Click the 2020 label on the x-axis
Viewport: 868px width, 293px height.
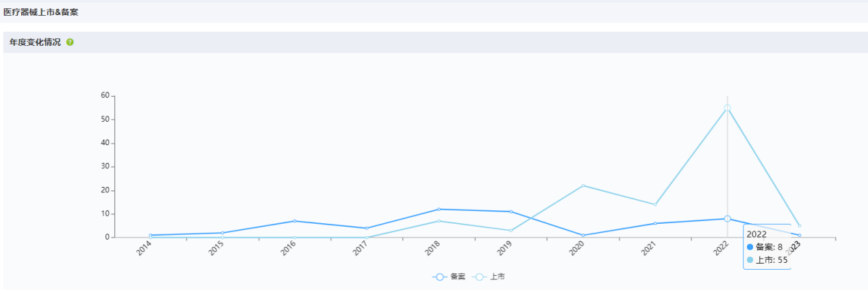(x=577, y=249)
